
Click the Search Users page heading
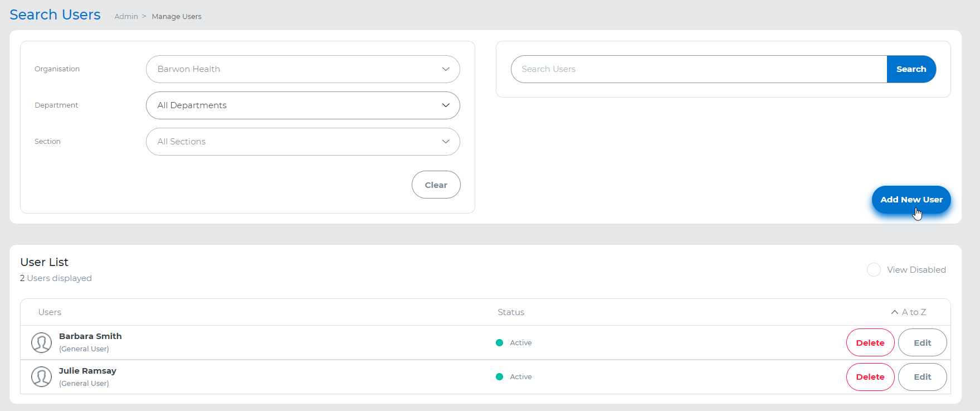point(55,14)
